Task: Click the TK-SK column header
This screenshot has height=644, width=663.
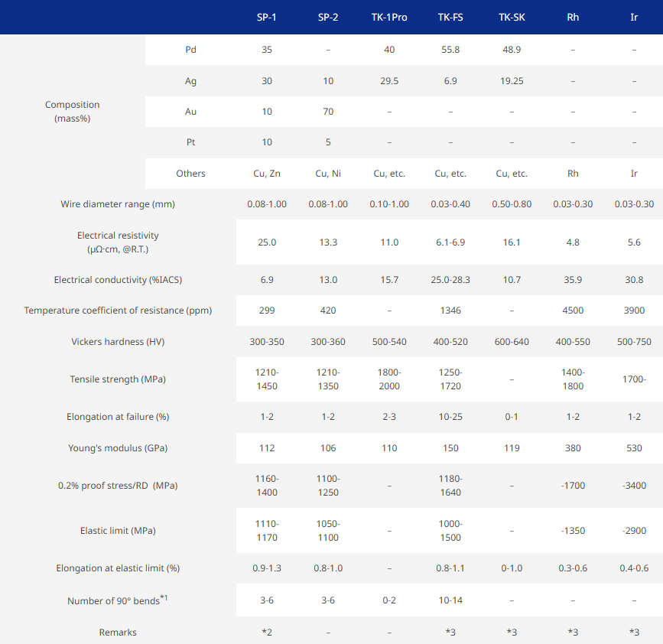Action: pyautogui.click(x=512, y=17)
